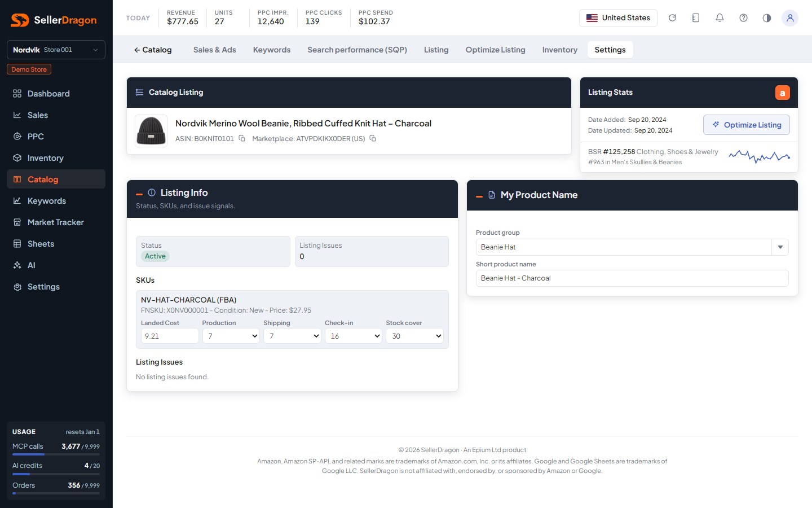This screenshot has width=812, height=508.
Task: Open the notebook/docs icon in top bar
Action: click(x=696, y=18)
